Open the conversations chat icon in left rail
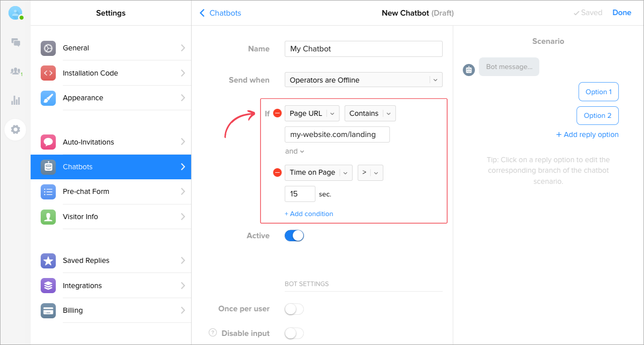Image resolution: width=644 pixels, height=345 pixels. (x=16, y=42)
